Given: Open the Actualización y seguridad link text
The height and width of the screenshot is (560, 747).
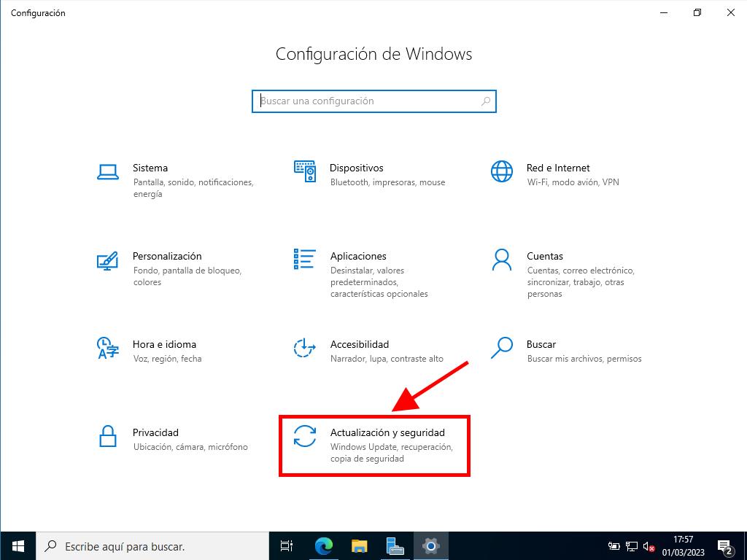Looking at the screenshot, I should coord(387,432).
